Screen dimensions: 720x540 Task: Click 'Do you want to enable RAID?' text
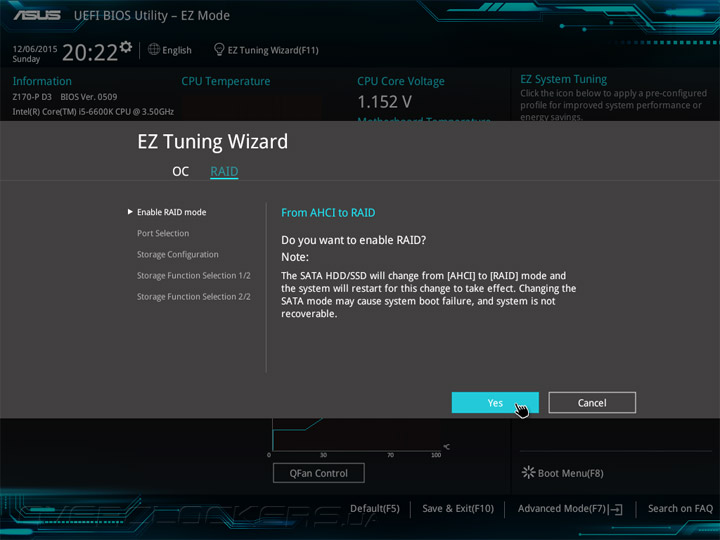pyautogui.click(x=353, y=240)
